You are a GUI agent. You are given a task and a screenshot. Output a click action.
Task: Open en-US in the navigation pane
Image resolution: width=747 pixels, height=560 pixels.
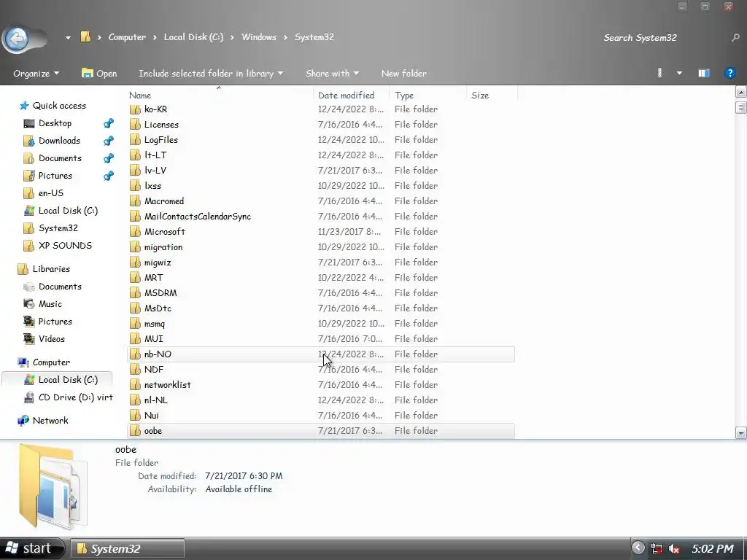50,193
